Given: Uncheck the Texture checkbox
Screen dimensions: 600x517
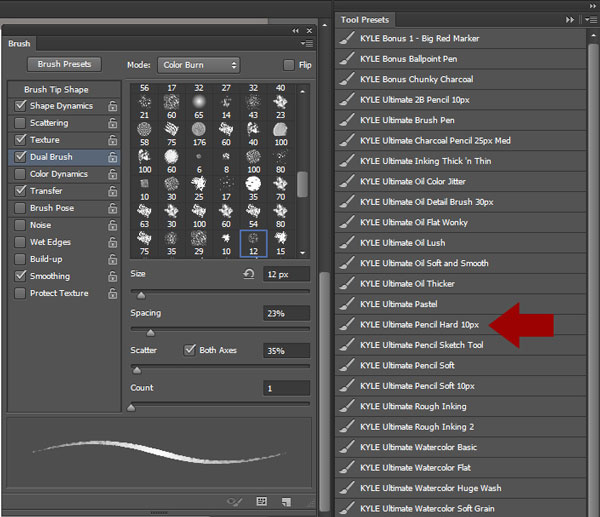Looking at the screenshot, I should [x=20, y=140].
